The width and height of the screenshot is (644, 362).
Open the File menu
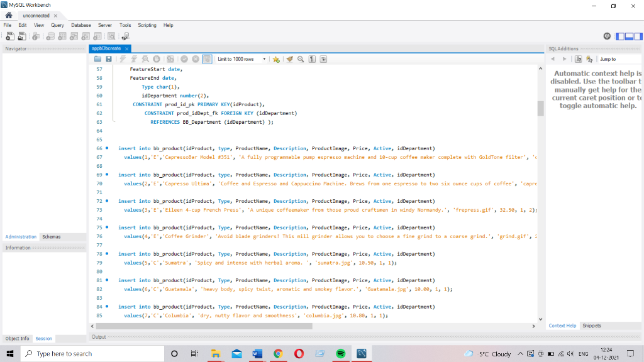click(8, 25)
